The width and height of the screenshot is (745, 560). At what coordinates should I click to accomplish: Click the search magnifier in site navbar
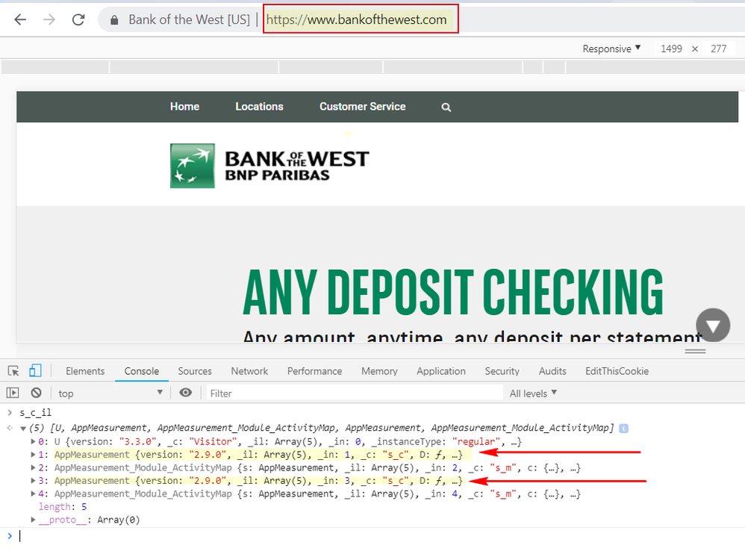446,108
